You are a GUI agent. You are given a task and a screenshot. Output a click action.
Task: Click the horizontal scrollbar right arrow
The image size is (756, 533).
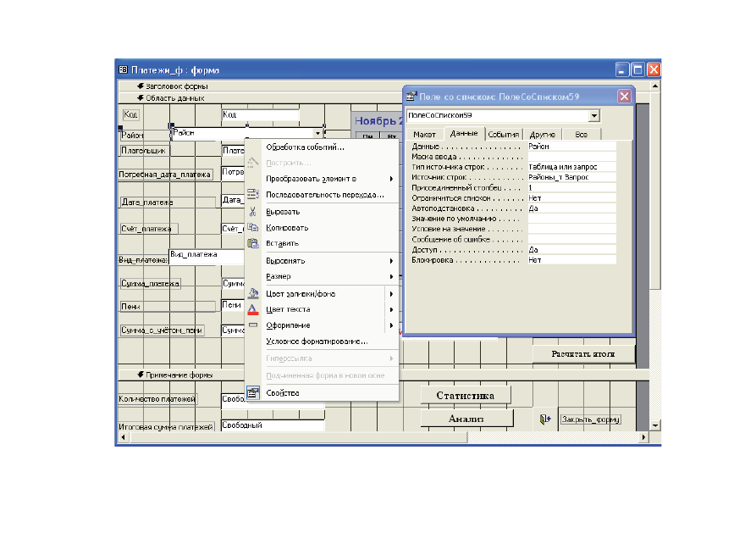tap(643, 437)
